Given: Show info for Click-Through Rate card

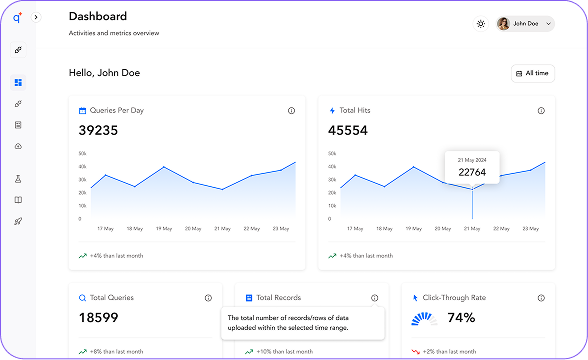Looking at the screenshot, I should click(541, 298).
